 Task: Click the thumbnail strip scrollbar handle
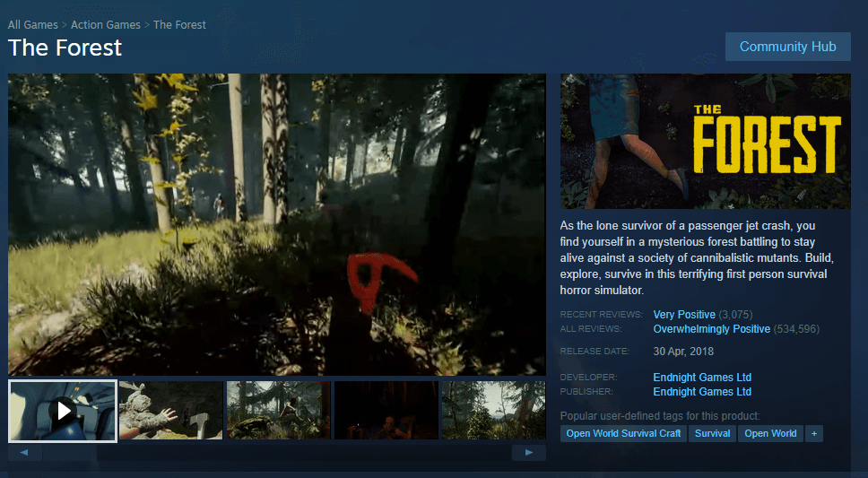coord(70,453)
